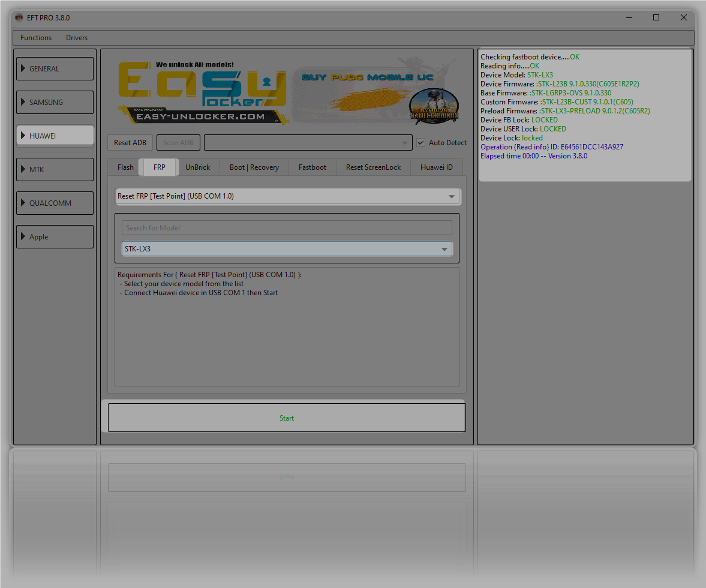Click the 'Operation {Read info} ID' log line
Viewport: 706px width, 588px height.
click(552, 147)
